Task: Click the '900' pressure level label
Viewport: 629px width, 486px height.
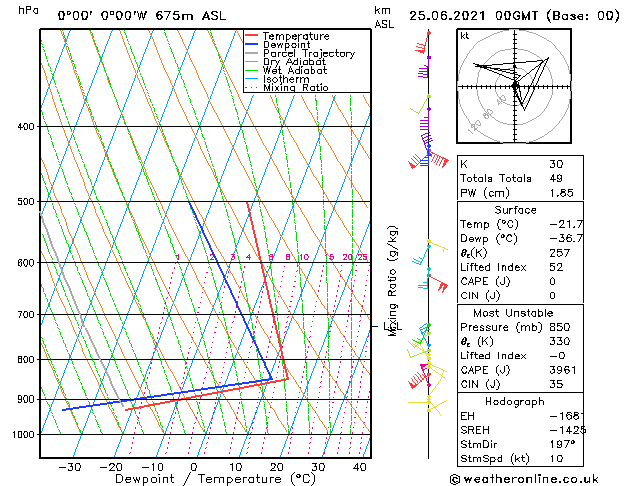Action: pyautogui.click(x=27, y=400)
